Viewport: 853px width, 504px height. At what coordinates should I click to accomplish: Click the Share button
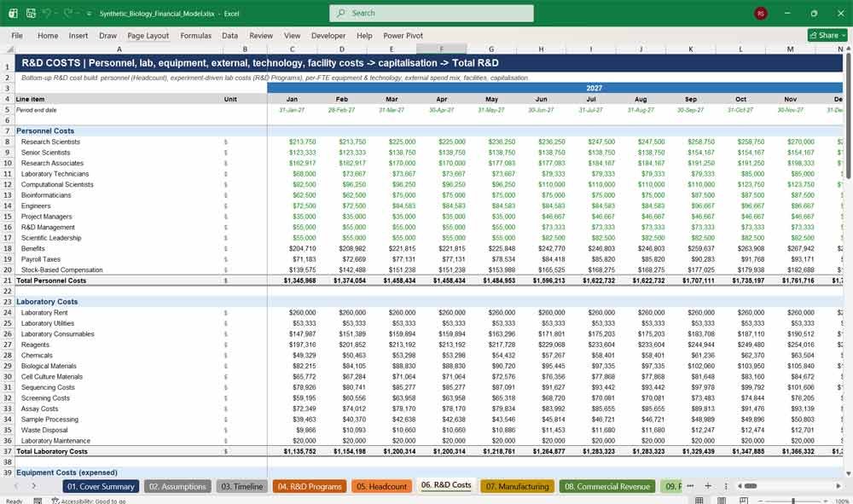point(827,35)
